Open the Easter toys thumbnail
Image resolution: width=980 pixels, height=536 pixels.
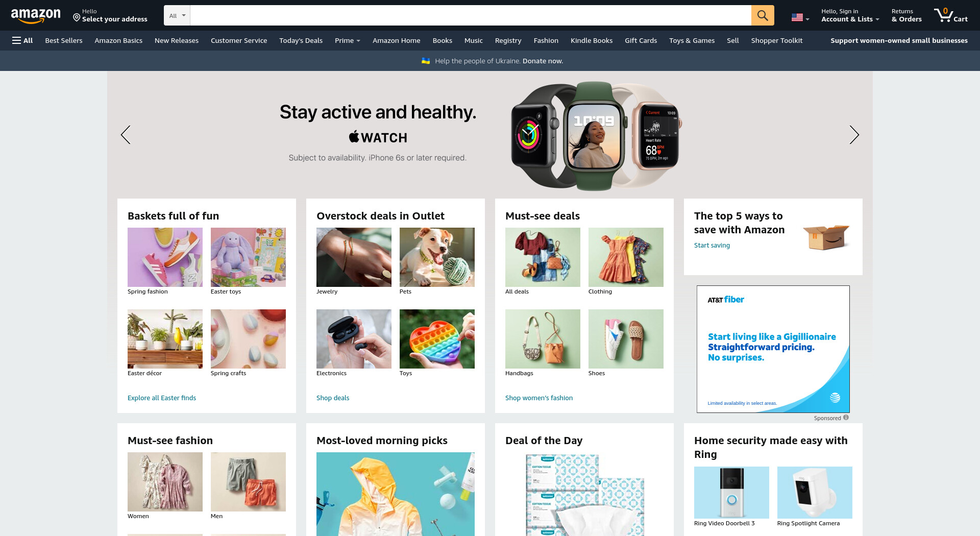point(248,257)
